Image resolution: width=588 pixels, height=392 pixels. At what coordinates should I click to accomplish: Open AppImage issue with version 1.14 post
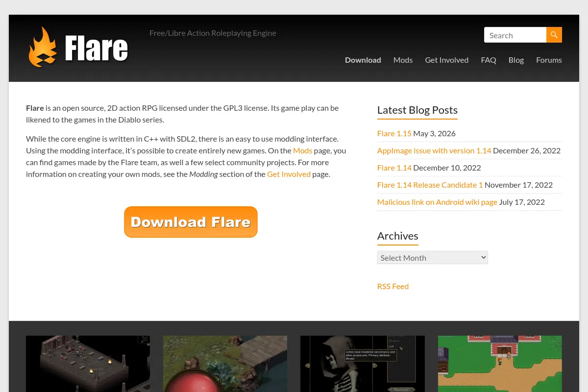click(434, 150)
